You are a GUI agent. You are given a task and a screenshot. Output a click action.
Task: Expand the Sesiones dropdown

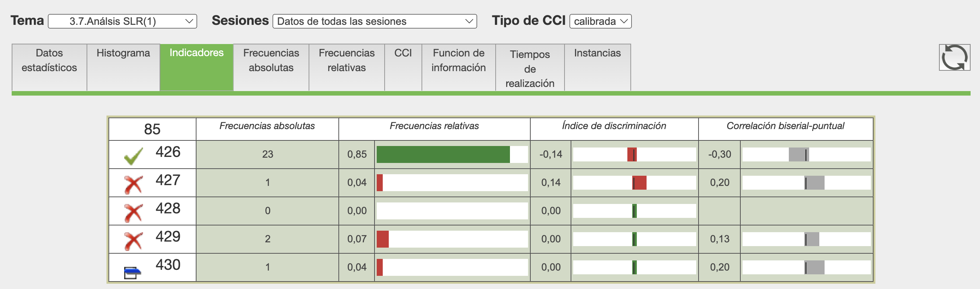coord(374,21)
